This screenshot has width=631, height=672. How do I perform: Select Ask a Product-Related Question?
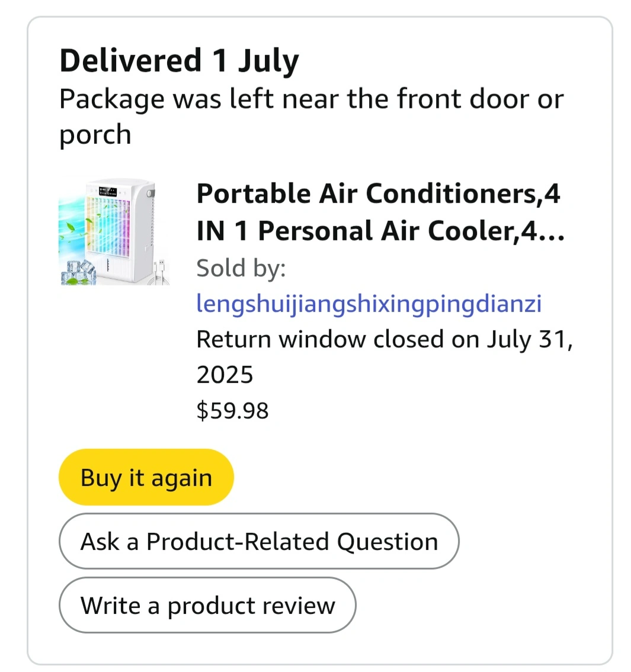259,542
